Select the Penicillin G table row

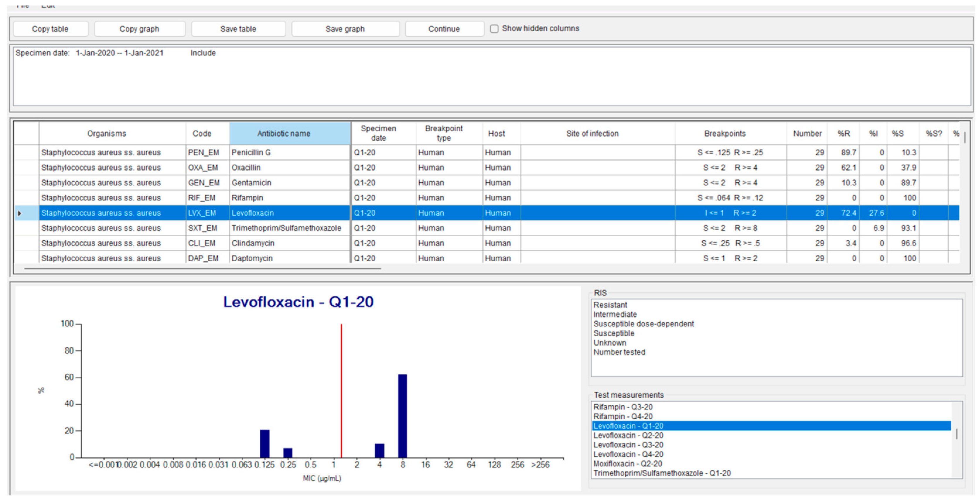[x=251, y=152]
